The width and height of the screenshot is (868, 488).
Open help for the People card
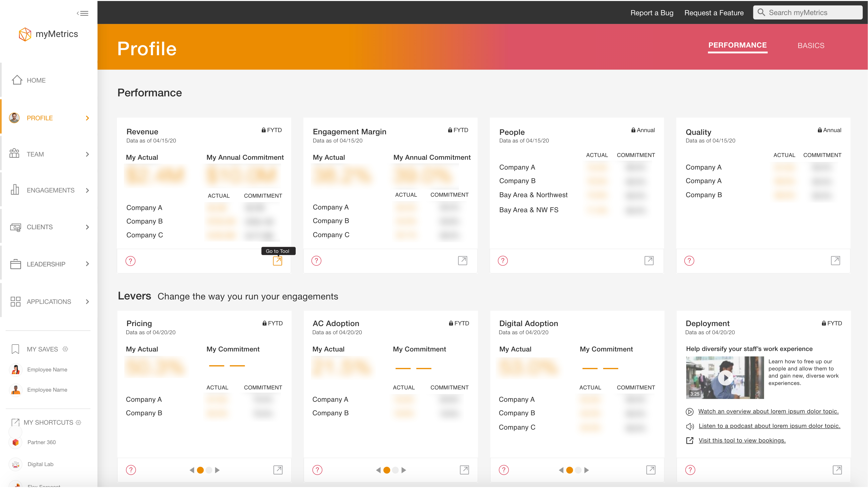(x=503, y=261)
